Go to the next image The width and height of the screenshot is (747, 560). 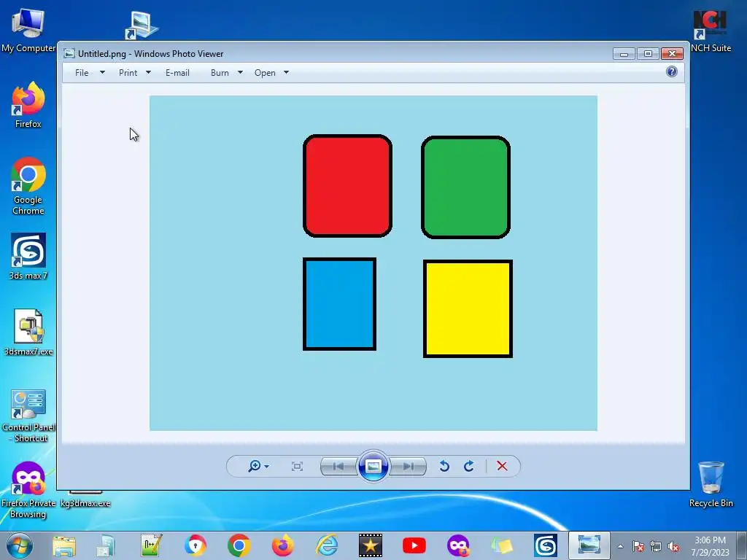click(408, 466)
